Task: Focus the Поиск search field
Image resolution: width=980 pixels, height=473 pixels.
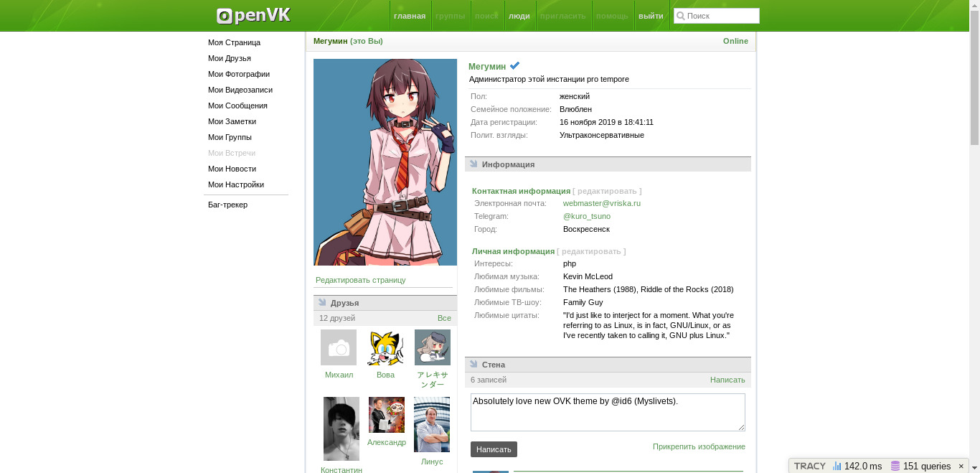Action: (716, 16)
